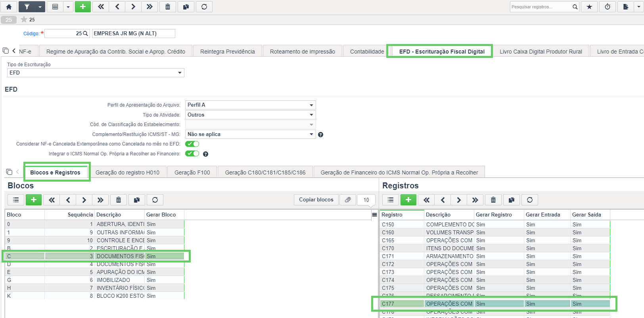Show help for Integrar o ICMS Normal toggle
The image size is (644, 318).
(x=206, y=154)
